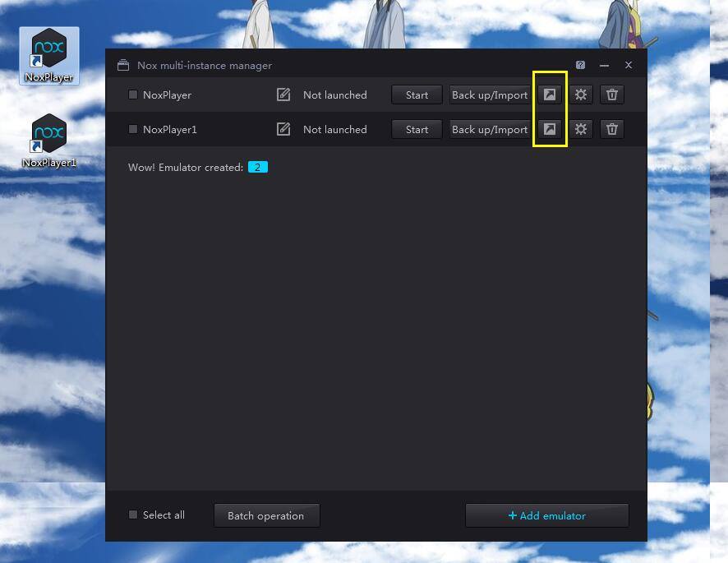Open Back up/Import for NoxPlayer
The height and width of the screenshot is (563, 728).
(x=490, y=95)
